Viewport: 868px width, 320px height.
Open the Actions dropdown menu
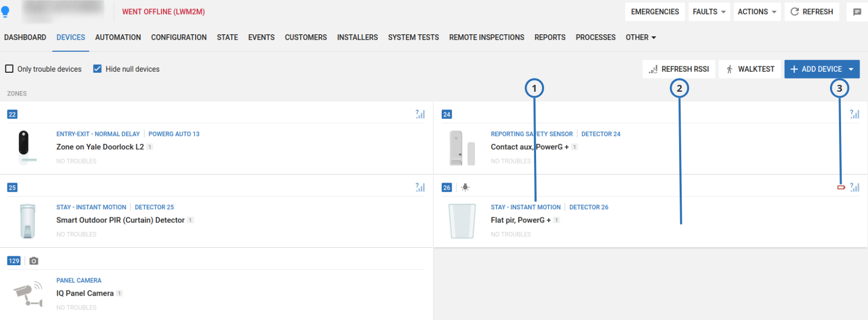click(x=757, y=12)
